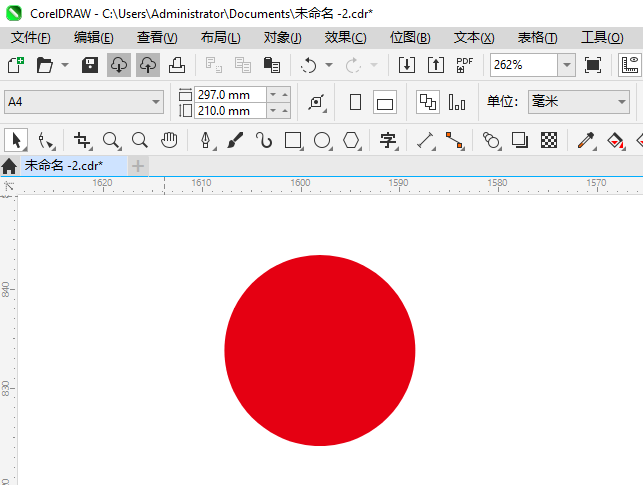Viewport: 643px width, 485px height.
Task: Select the Shape edit tool
Action: pos(46,141)
